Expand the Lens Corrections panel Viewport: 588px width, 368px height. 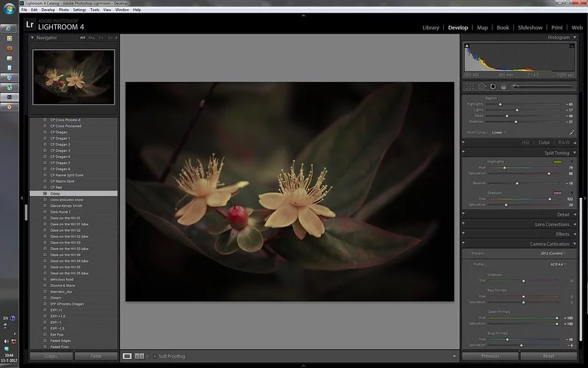point(551,224)
